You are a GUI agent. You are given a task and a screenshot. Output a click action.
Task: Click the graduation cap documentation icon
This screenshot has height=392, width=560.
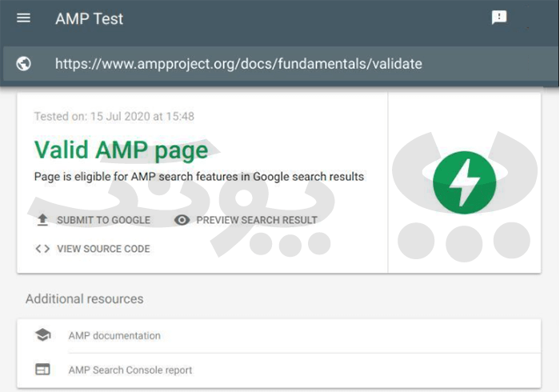pyautogui.click(x=43, y=335)
